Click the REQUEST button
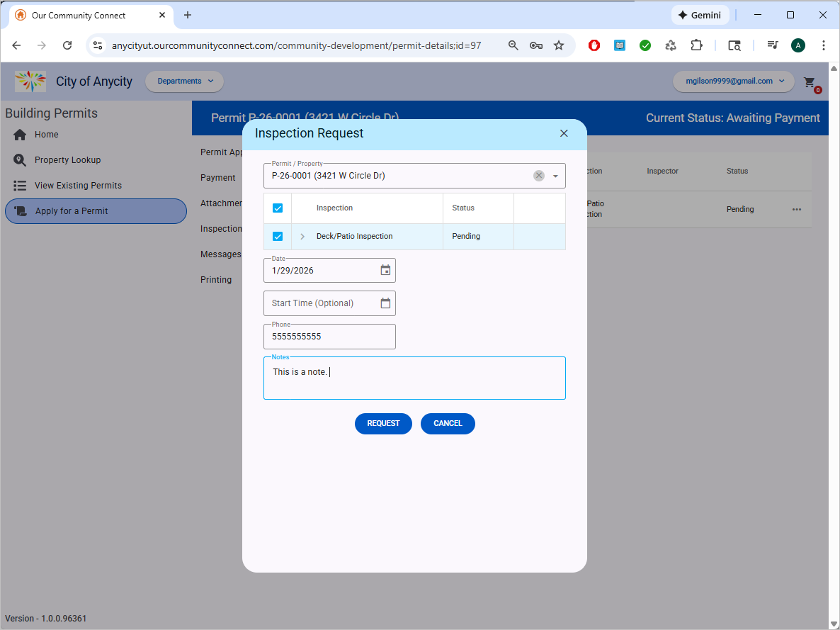Viewport: 840px width, 630px height. (383, 424)
